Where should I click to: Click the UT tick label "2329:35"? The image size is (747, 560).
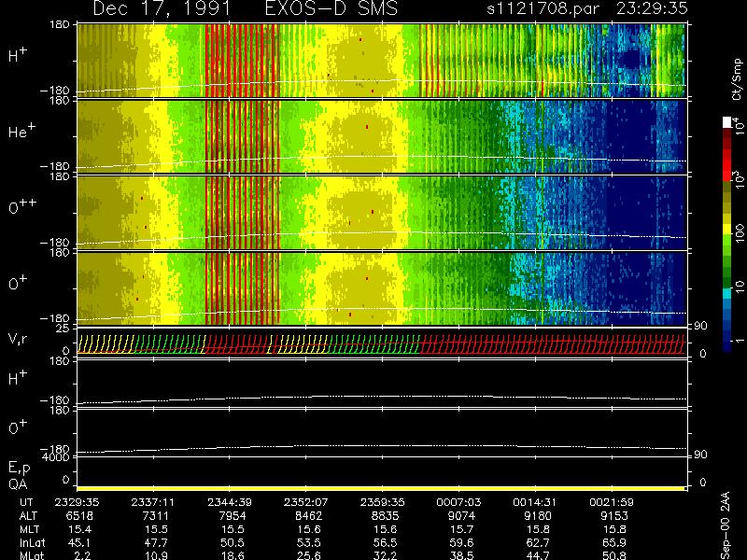[x=77, y=502]
